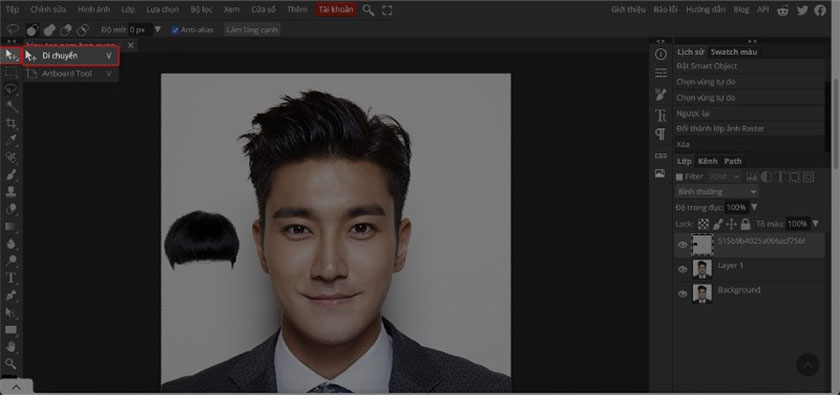Open the Paragraph panel icon
The image size is (840, 395).
pyautogui.click(x=661, y=134)
